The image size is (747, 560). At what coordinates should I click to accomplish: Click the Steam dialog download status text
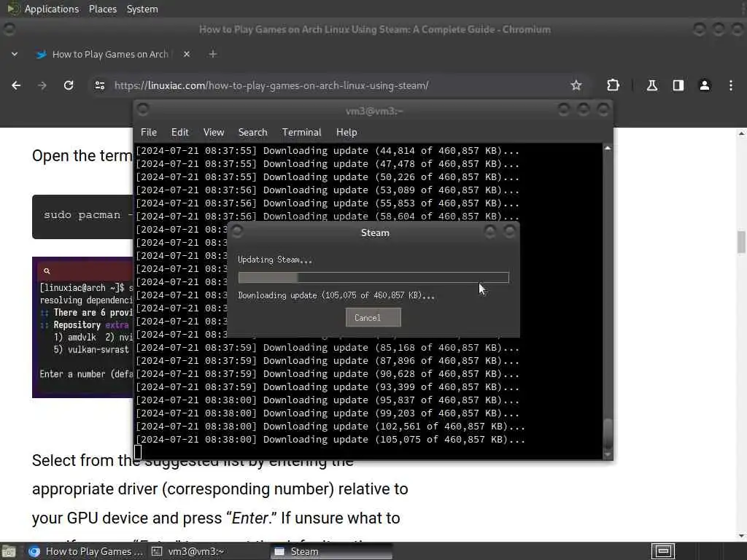pyautogui.click(x=336, y=296)
